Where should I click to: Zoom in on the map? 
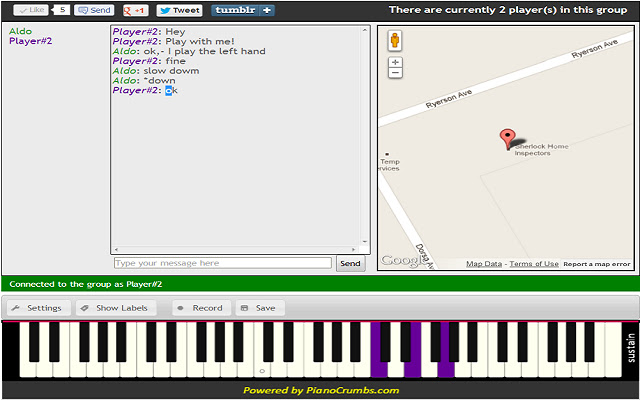point(396,61)
